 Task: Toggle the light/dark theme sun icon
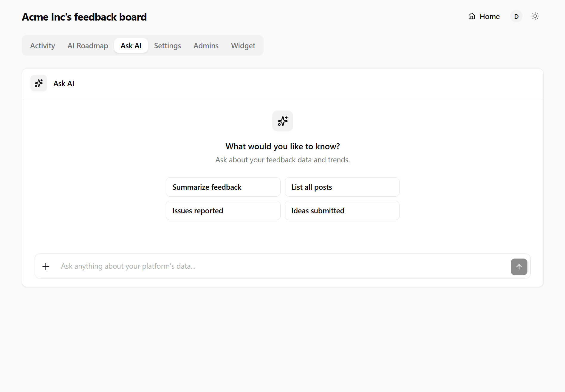(x=535, y=16)
